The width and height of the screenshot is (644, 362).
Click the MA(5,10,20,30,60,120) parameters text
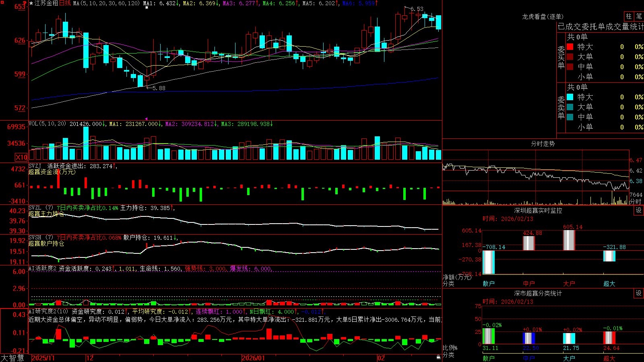click(x=106, y=3)
